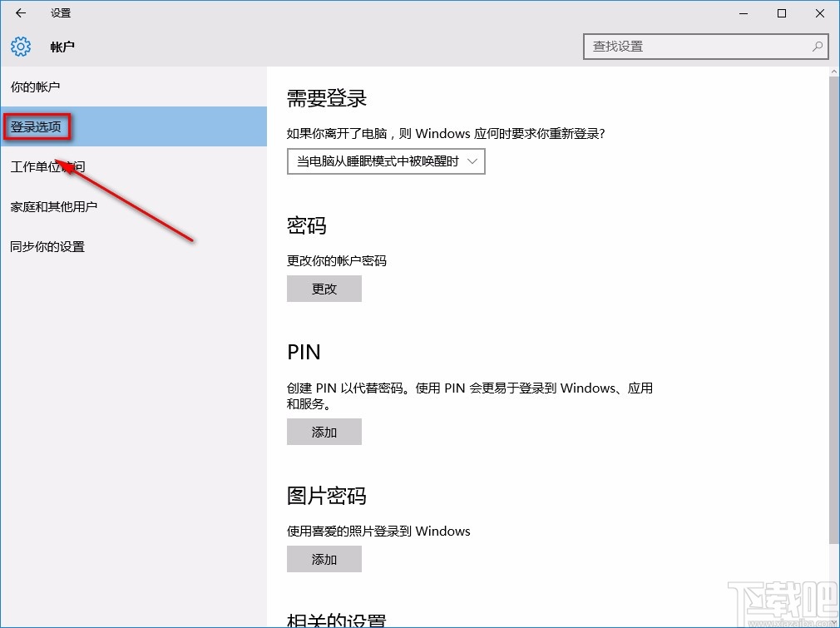
Task: Click 添加 to add a PIN
Action: 324,432
